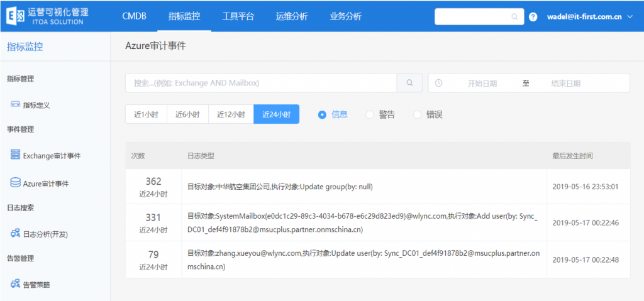Expand the user account dropdown arrow
This screenshot has width=644, height=301.
[631, 17]
